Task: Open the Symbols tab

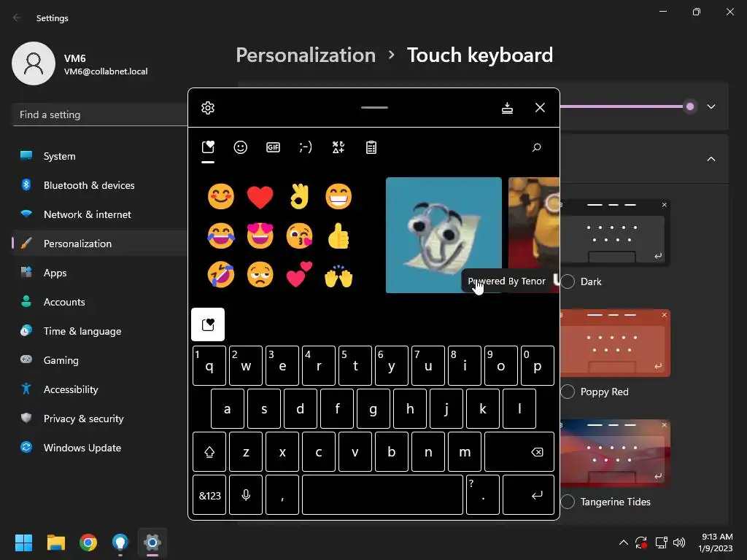Action: [338, 147]
